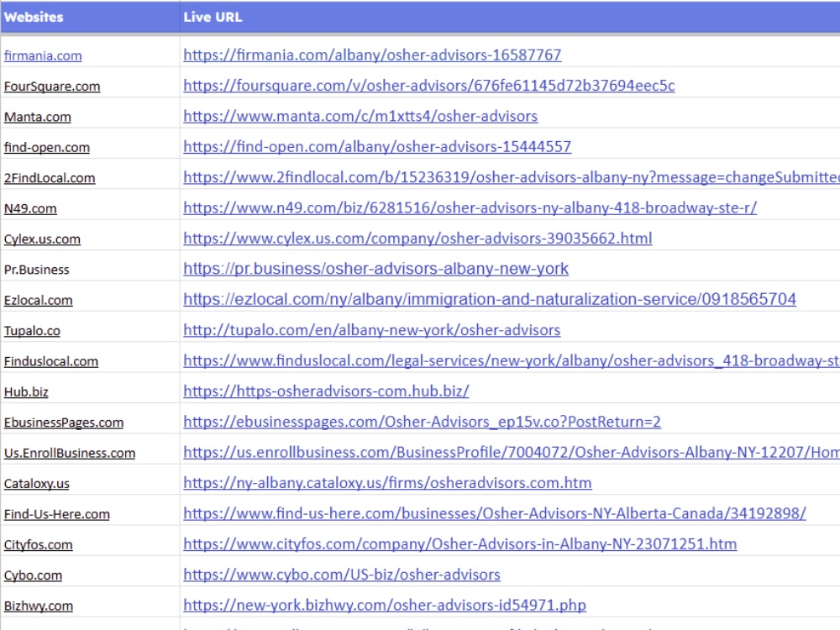Open the new-york.bizhwy.com osher-advisors URL

(385, 604)
